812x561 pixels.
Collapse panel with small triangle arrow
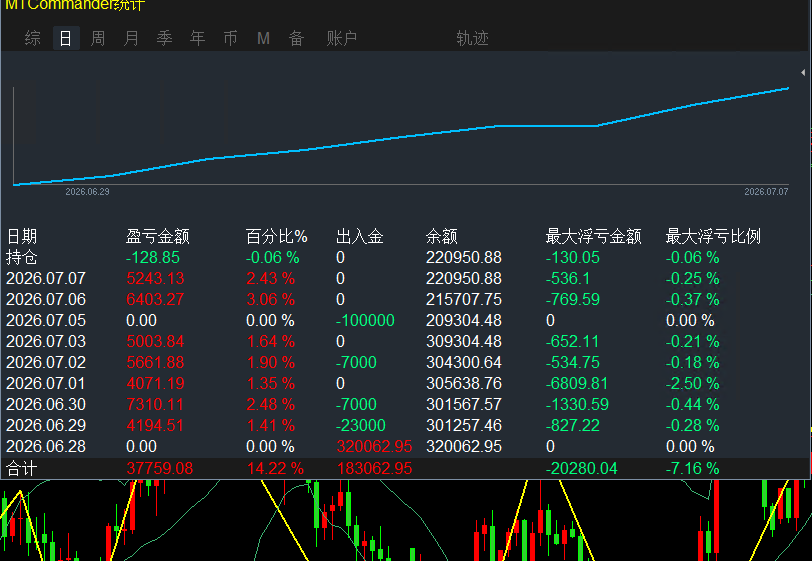pos(803,73)
